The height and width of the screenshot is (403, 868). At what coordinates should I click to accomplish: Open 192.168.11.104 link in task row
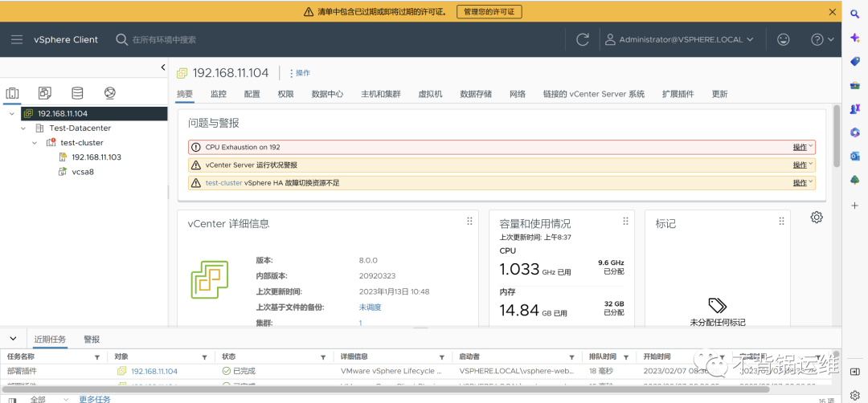(x=154, y=371)
